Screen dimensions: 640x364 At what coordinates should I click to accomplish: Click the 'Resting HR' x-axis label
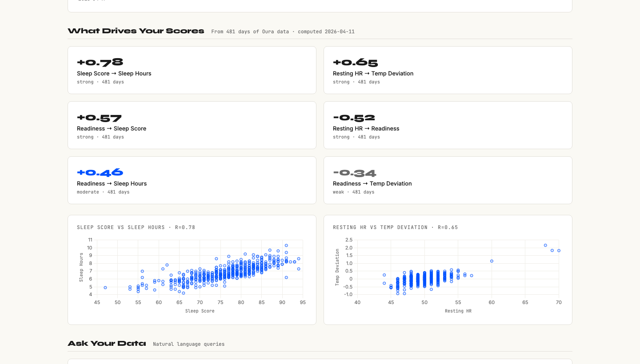pos(458,311)
